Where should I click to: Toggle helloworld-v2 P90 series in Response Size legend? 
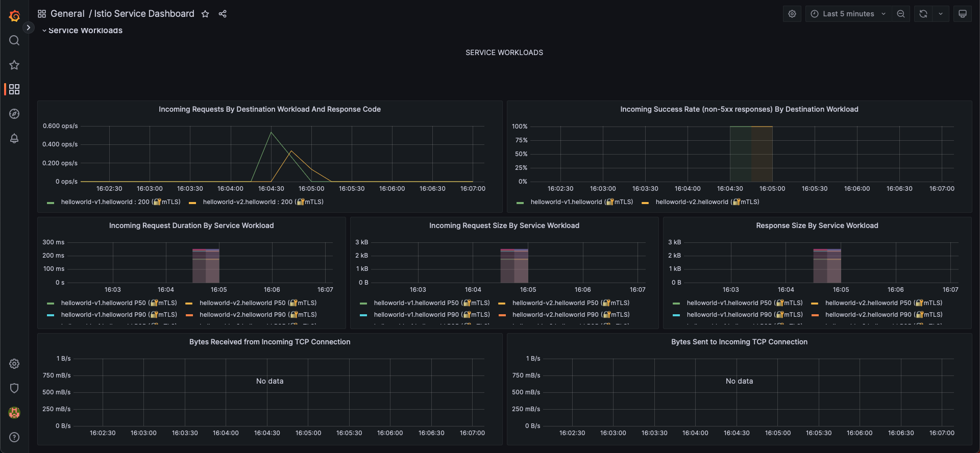tap(884, 315)
